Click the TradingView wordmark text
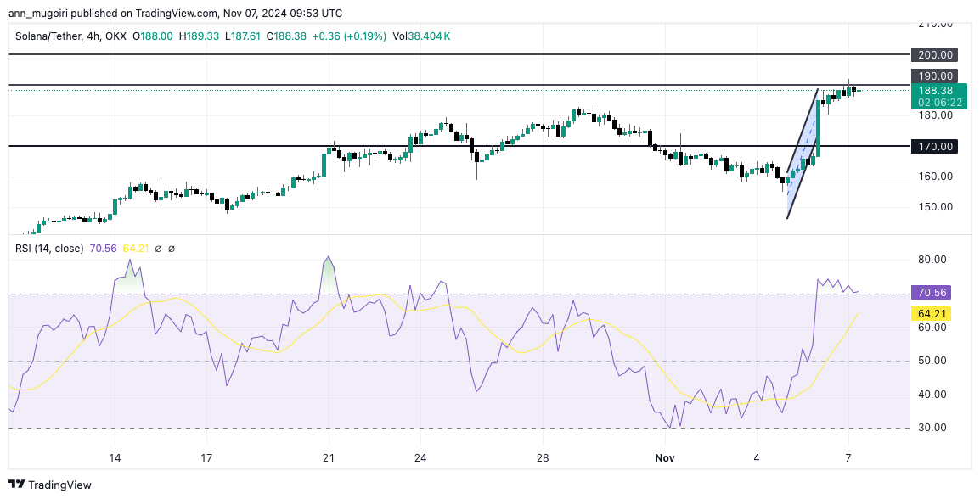The width and height of the screenshot is (980, 499). coord(60,485)
